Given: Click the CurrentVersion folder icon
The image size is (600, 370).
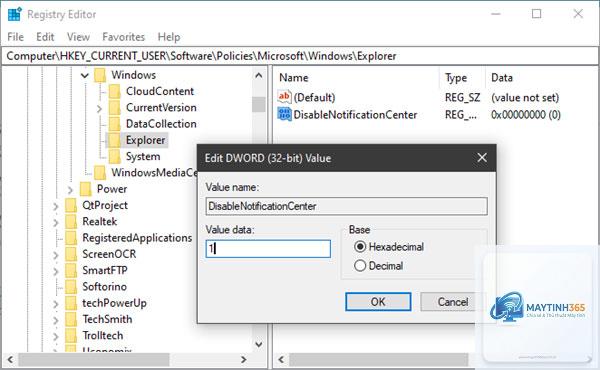Looking at the screenshot, I should [114, 108].
